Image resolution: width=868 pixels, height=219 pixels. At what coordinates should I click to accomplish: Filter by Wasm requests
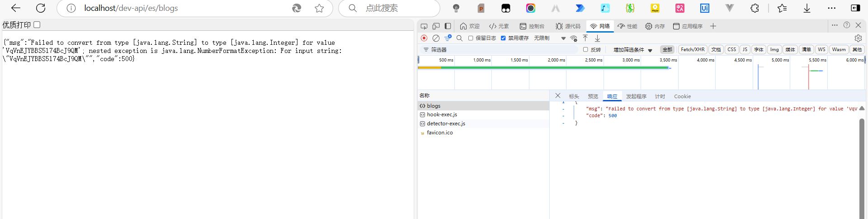click(839, 50)
